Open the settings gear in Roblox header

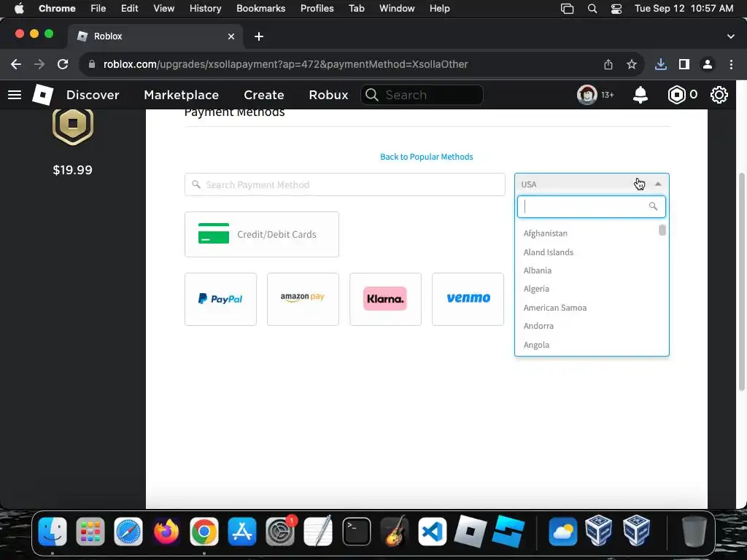pos(719,95)
